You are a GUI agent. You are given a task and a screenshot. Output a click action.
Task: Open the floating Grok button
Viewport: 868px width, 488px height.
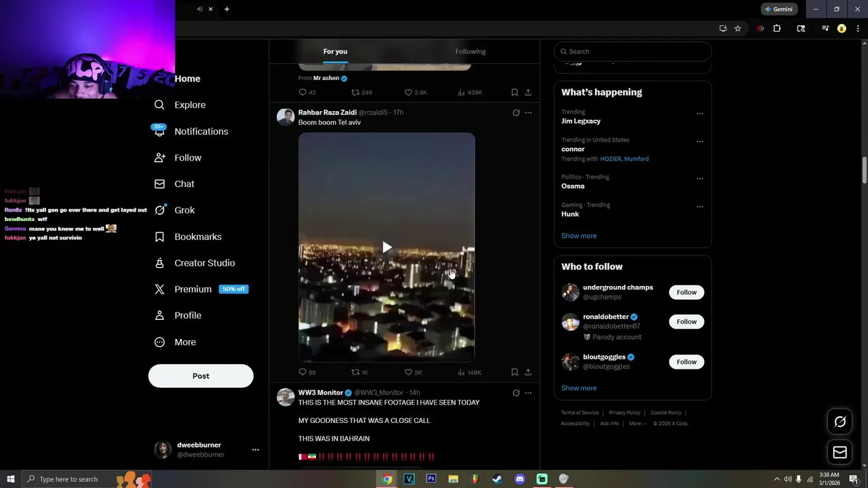(840, 422)
